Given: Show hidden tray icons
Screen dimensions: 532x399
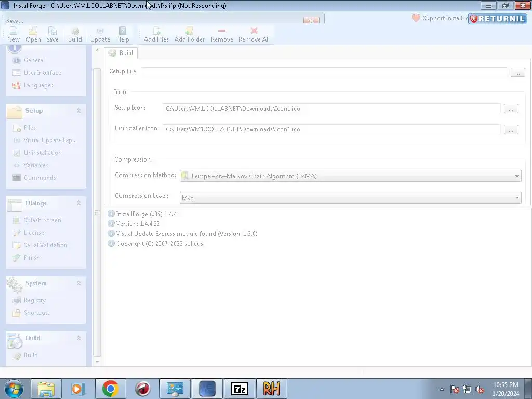Looking at the screenshot, I should pyautogui.click(x=442, y=390).
